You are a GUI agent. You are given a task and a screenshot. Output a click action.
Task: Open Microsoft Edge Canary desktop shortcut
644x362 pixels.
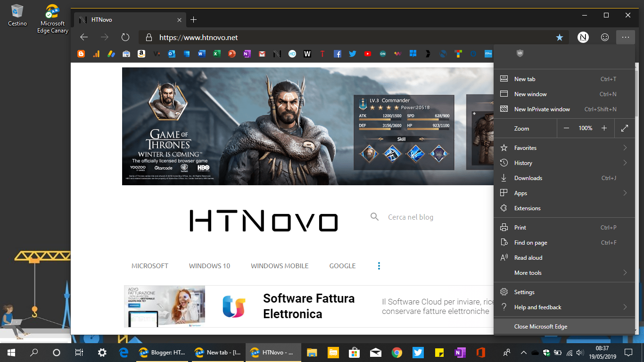(53, 19)
